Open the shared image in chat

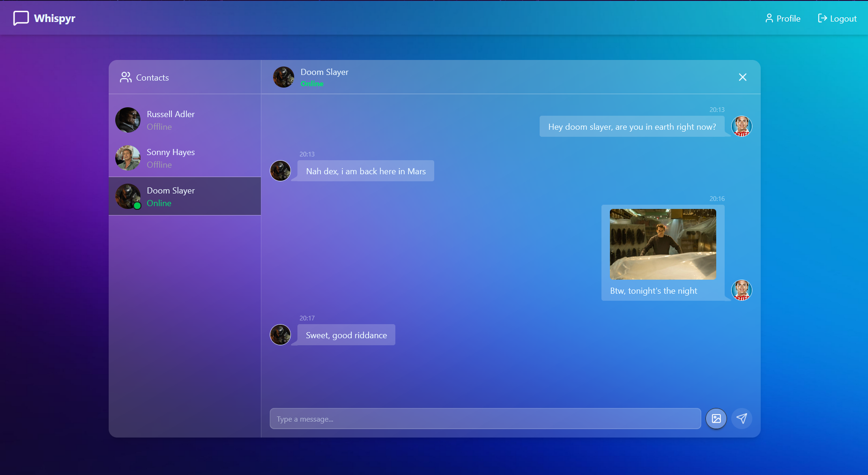pyautogui.click(x=662, y=244)
